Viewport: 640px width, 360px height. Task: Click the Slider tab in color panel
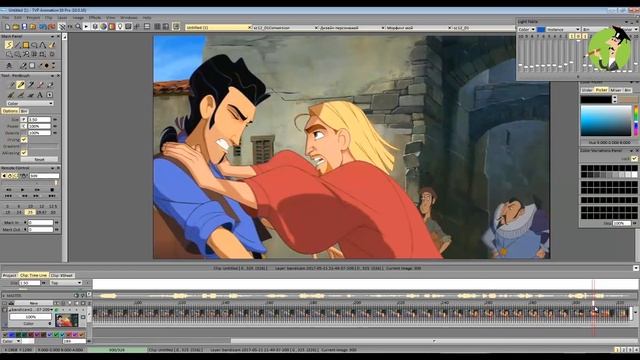(587, 90)
